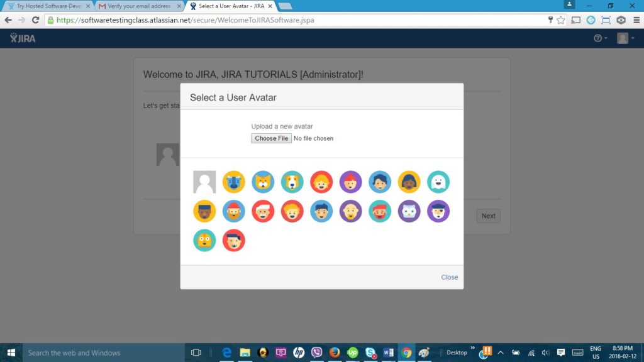This screenshot has width=644, height=362.
Task: Close the Verify your email address tab
Action: (179, 6)
